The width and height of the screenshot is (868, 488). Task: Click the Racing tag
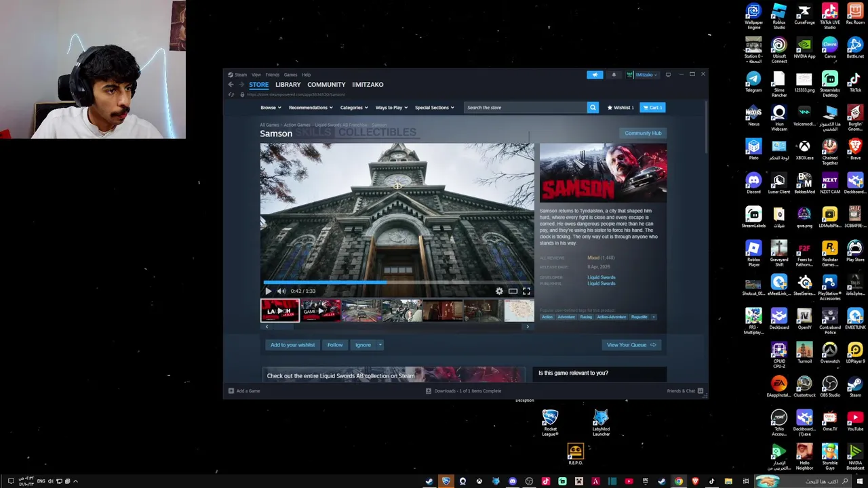coord(586,317)
